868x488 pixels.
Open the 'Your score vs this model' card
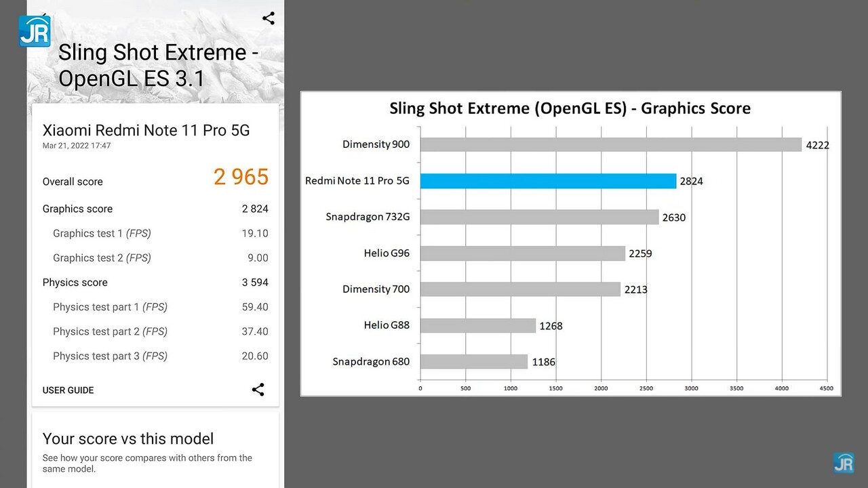155,448
